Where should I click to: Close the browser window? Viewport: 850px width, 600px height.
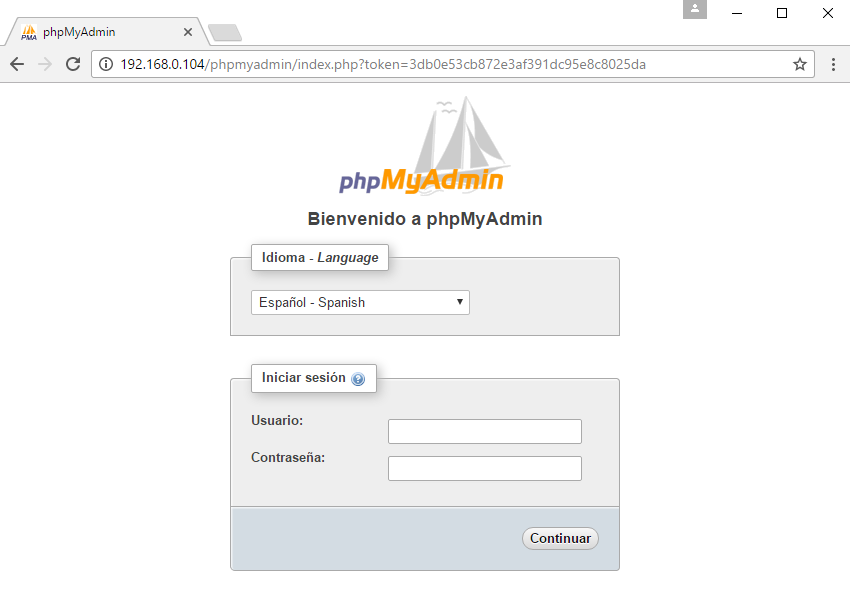click(x=827, y=13)
